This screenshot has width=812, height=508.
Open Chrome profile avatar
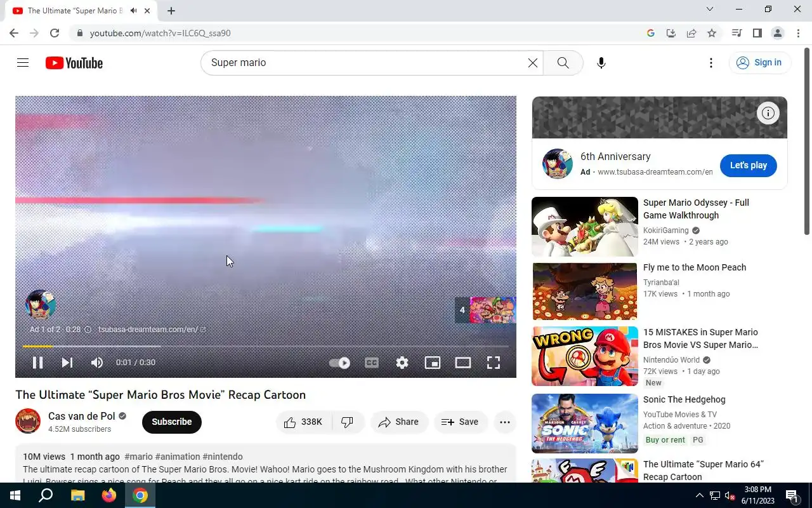[x=778, y=33]
